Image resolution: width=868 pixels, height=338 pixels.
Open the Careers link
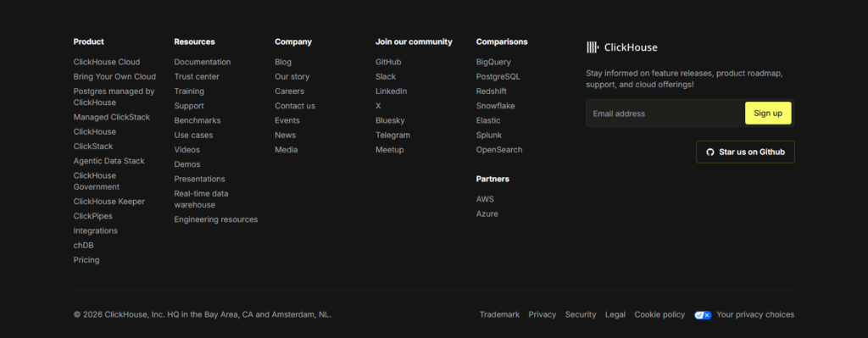point(290,91)
